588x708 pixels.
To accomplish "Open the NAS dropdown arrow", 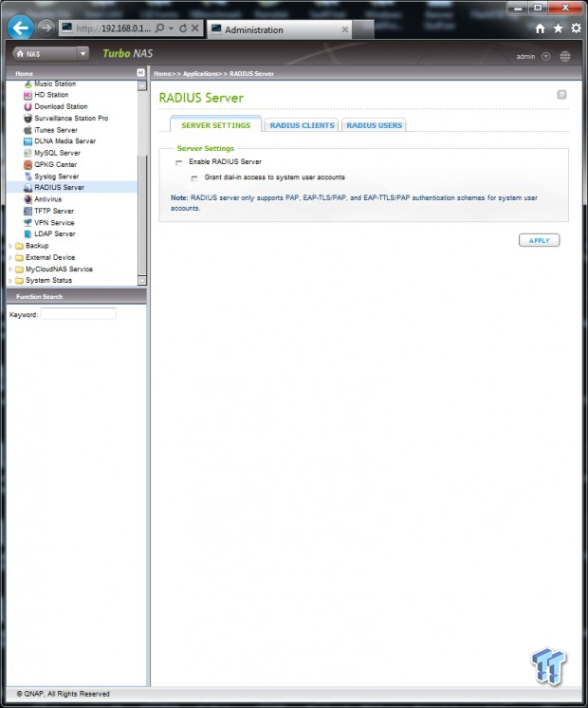I will [83, 54].
